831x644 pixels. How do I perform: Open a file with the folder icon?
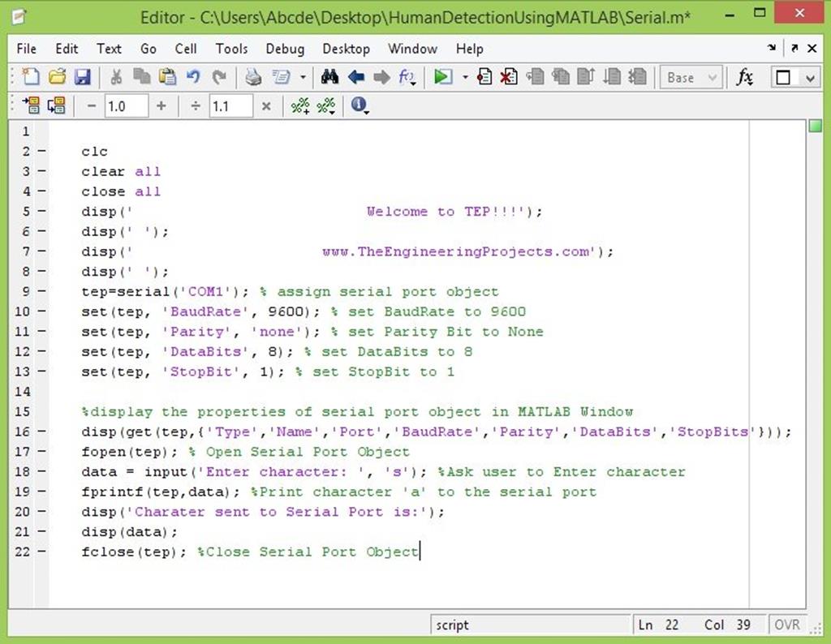(56, 77)
